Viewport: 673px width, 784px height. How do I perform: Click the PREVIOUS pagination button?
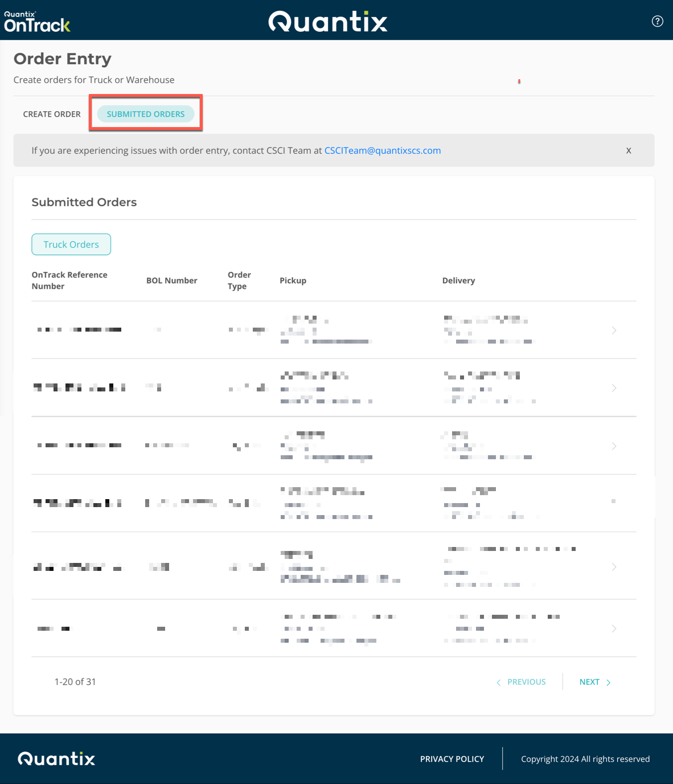tap(526, 681)
